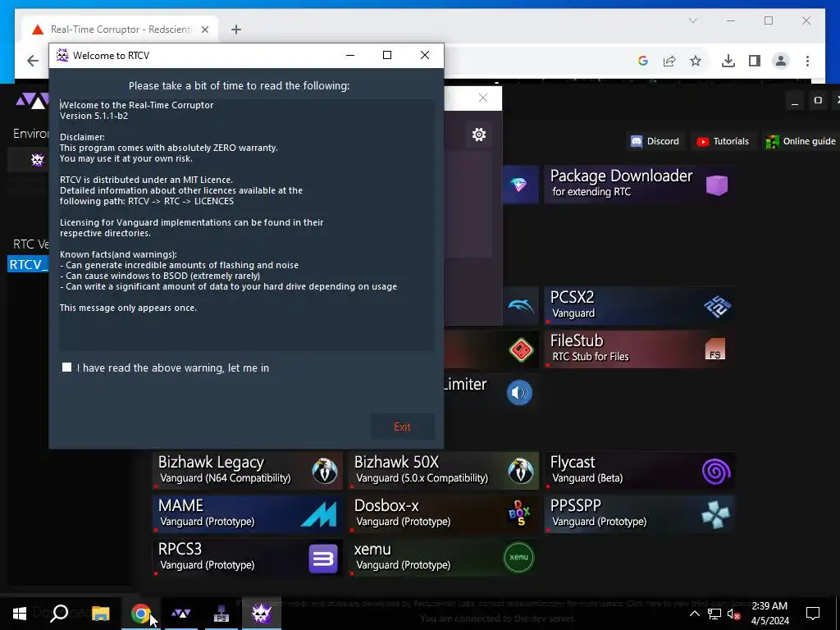Screen dimensions: 840x630
Task: Open Windows taskbar search
Action: click(59, 614)
